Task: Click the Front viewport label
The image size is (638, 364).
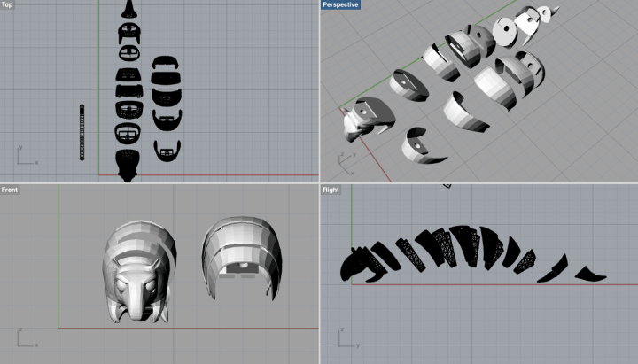Action: [10, 190]
